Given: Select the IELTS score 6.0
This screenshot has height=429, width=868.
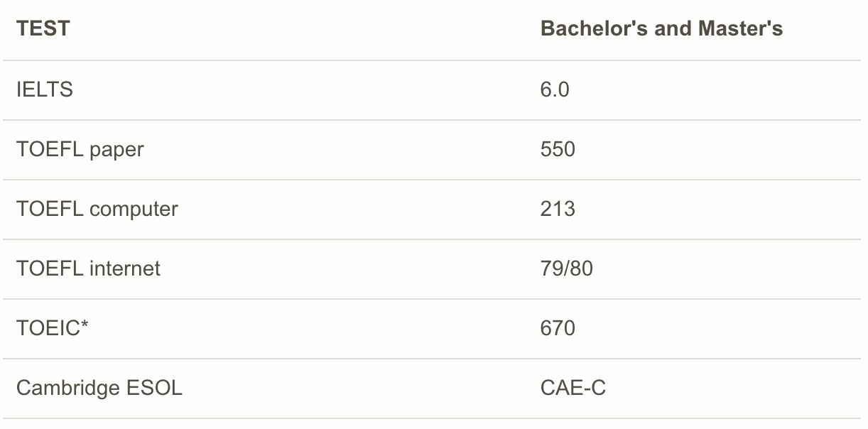Looking at the screenshot, I should [x=555, y=89].
